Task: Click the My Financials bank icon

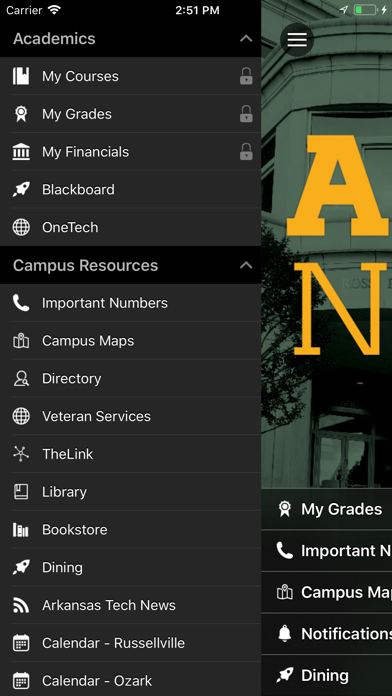Action: click(x=21, y=152)
